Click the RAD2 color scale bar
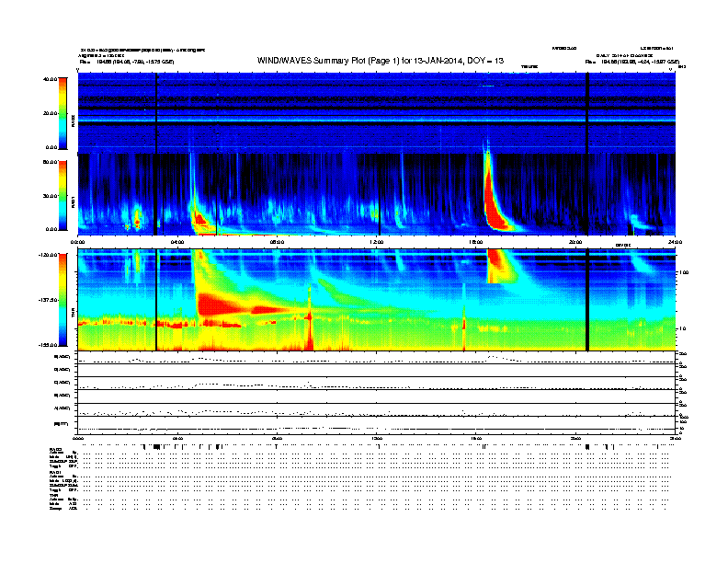The image size is (728, 563). tap(63, 113)
